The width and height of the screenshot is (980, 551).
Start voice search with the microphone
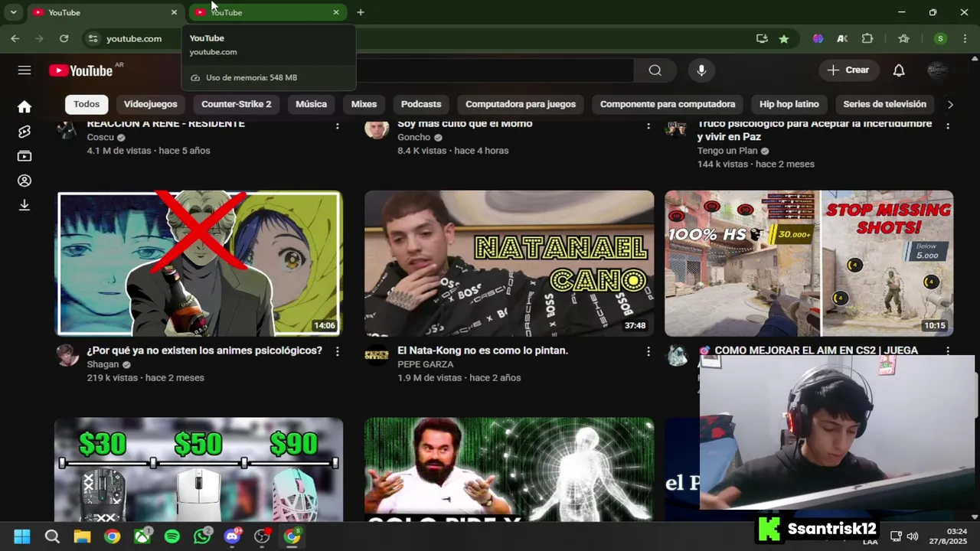701,70
